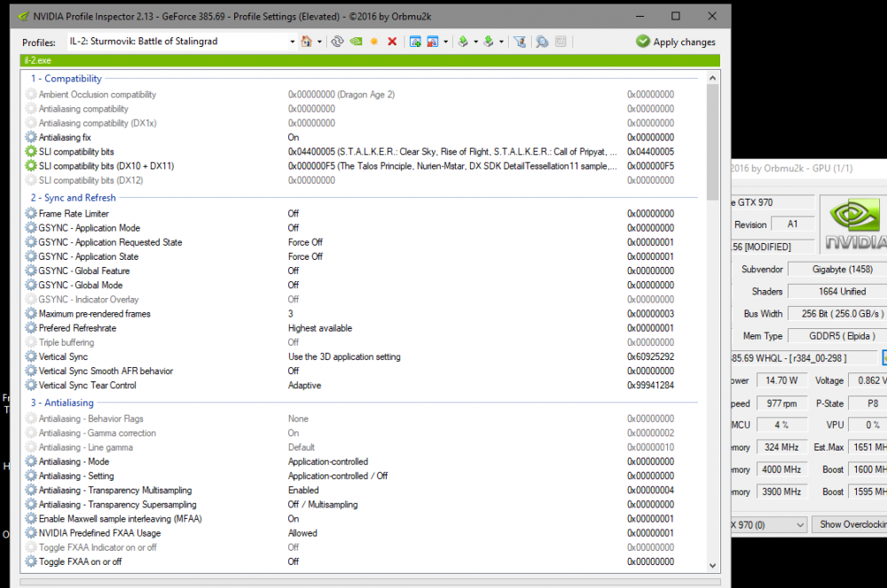Click the home icon for global profile
The height and width of the screenshot is (588, 887).
[306, 42]
